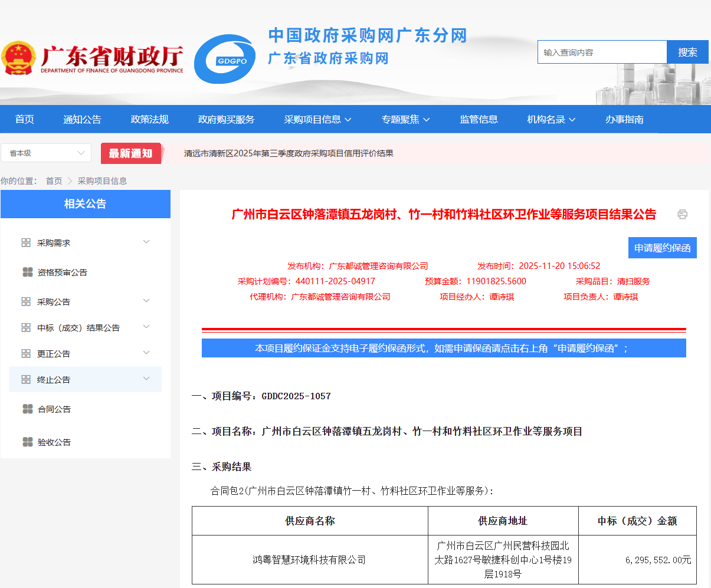The height and width of the screenshot is (588, 711).
Task: Click the blue 履约保证金 notice banner
Action: pos(444,348)
